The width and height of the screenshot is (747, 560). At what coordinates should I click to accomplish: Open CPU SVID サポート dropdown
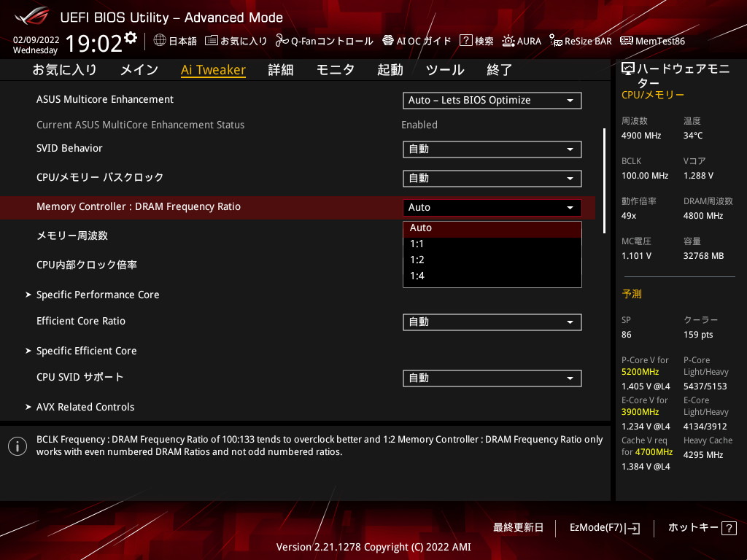pyautogui.click(x=492, y=378)
